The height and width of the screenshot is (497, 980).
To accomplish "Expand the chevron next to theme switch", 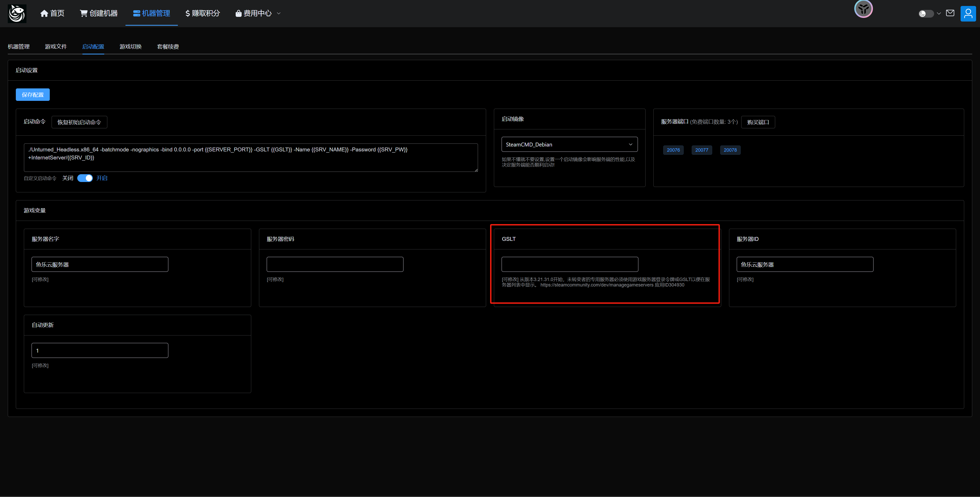I will pos(939,14).
